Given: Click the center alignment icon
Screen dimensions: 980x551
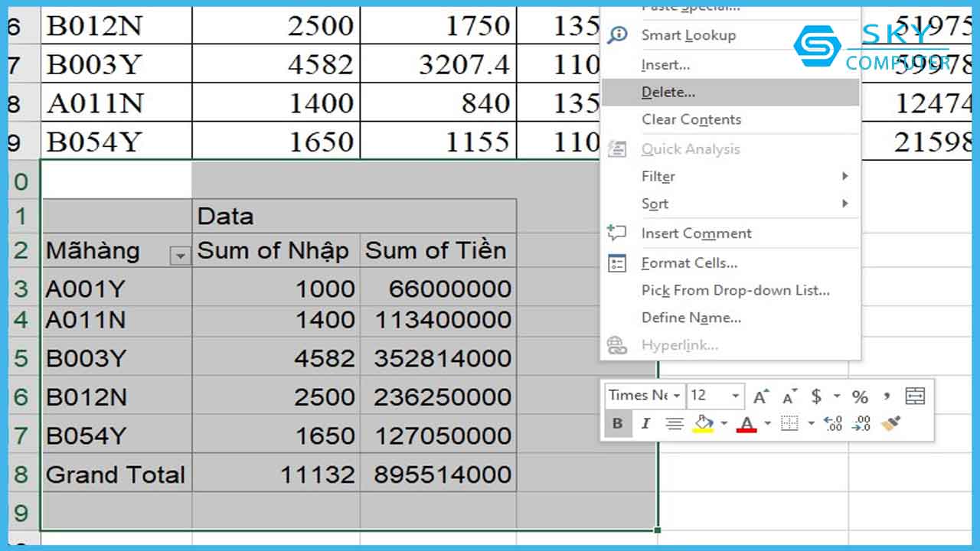Looking at the screenshot, I should point(674,423).
